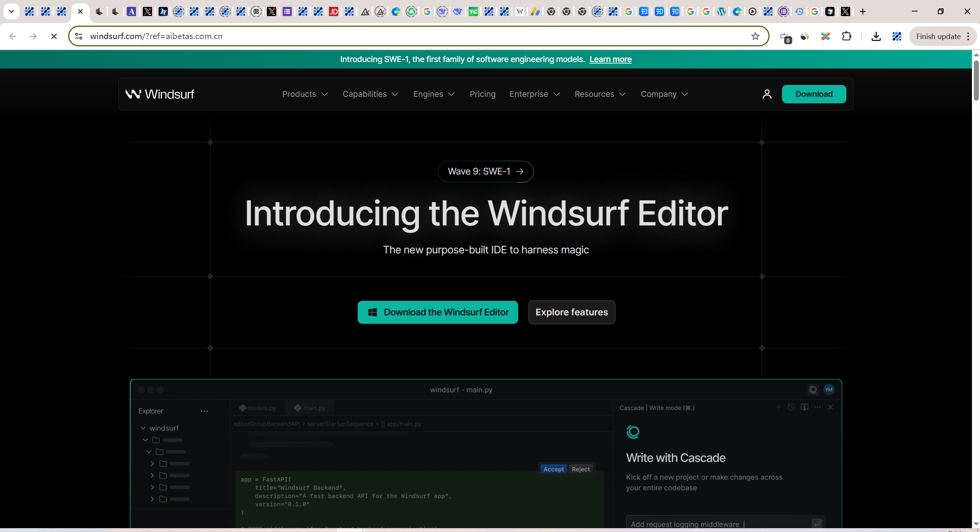Open the models.py editor tab
Viewport: 980px width, 532px height.
pos(258,408)
